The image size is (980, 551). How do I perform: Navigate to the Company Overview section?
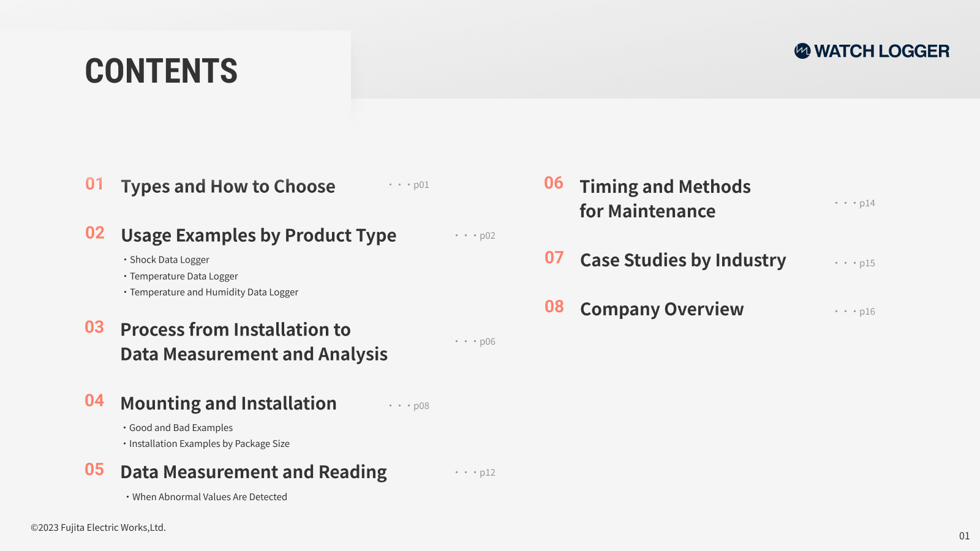click(x=661, y=309)
